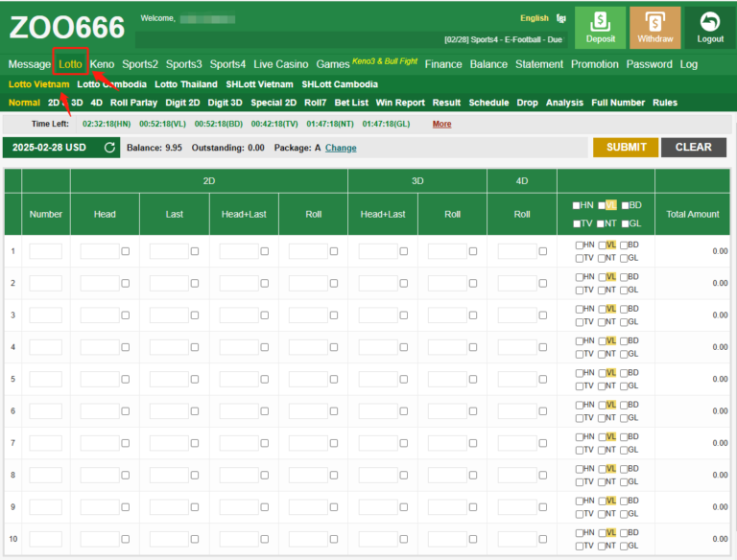This screenshot has width=737, height=560.
Task: Click the SUBMIT button
Action: [626, 147]
